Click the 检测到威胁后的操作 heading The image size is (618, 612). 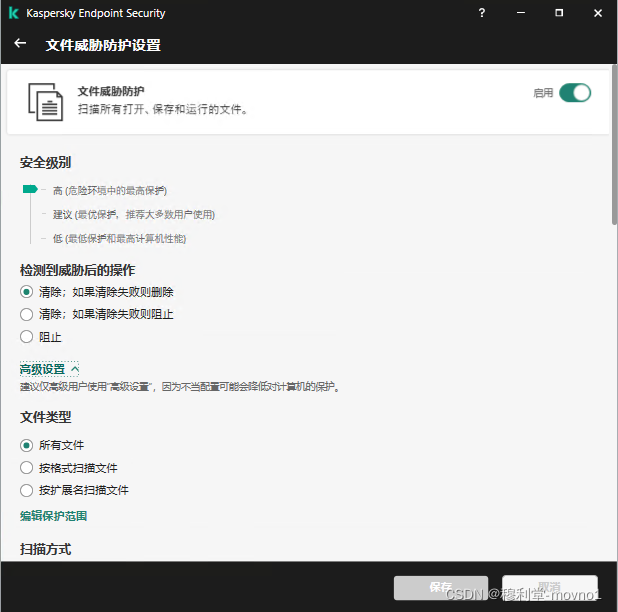[77, 270]
